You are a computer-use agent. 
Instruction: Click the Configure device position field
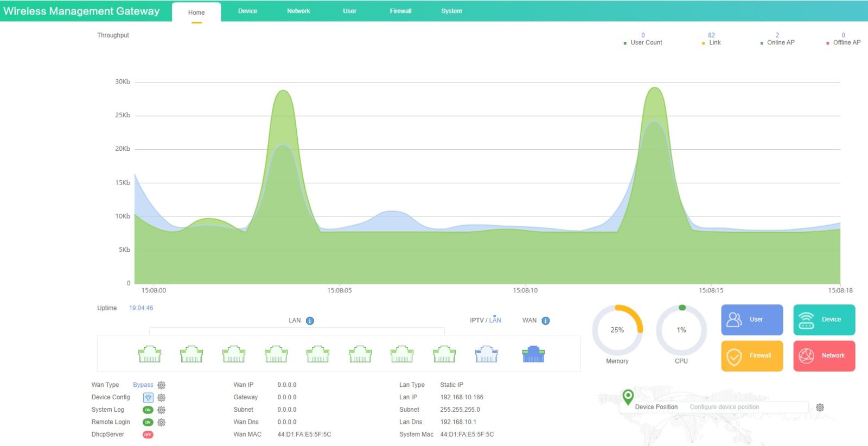pyautogui.click(x=747, y=407)
